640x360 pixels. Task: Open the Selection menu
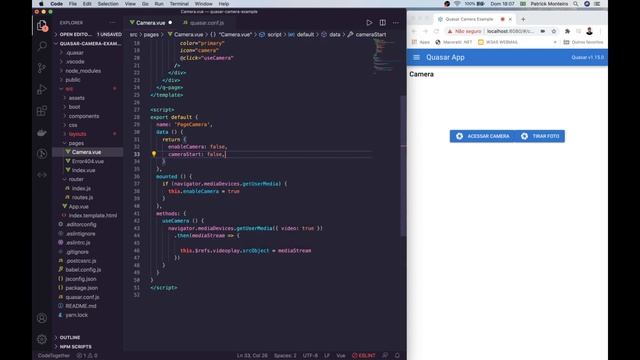(108, 4)
